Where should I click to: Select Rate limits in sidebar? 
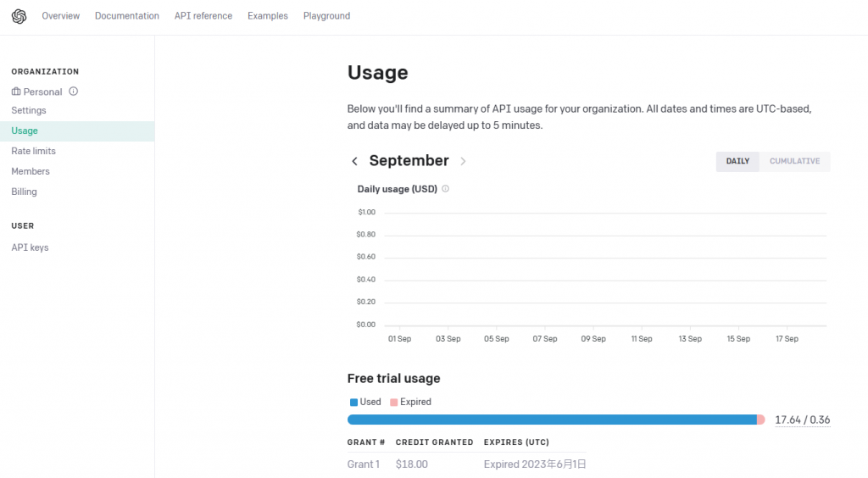point(33,151)
